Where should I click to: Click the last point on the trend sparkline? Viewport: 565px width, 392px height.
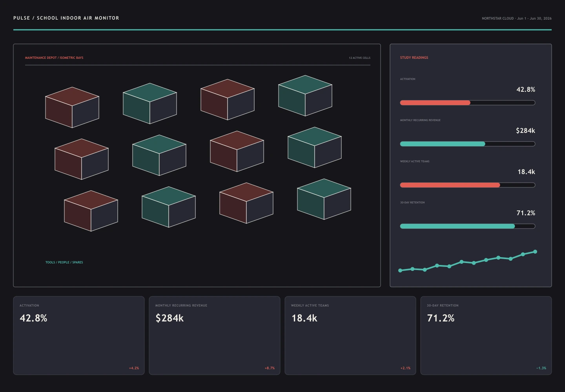tap(535, 252)
